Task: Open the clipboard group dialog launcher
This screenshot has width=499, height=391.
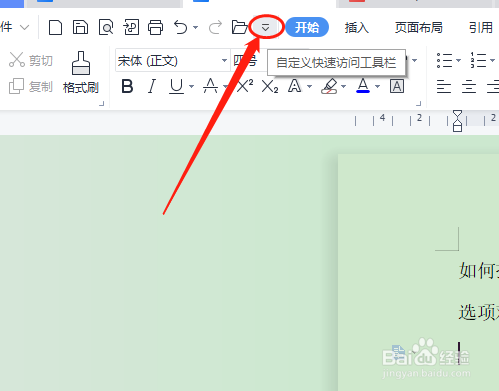Action: pos(102,104)
